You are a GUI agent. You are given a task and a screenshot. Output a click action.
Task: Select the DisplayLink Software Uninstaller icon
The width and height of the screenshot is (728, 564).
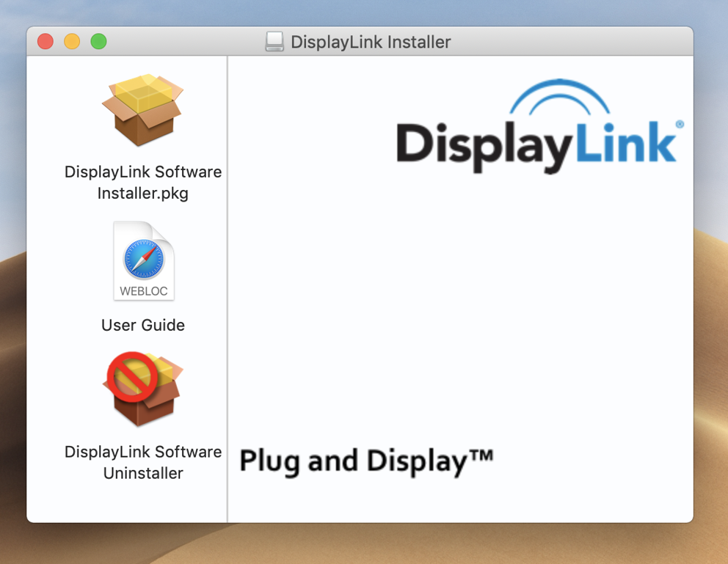tap(142, 389)
